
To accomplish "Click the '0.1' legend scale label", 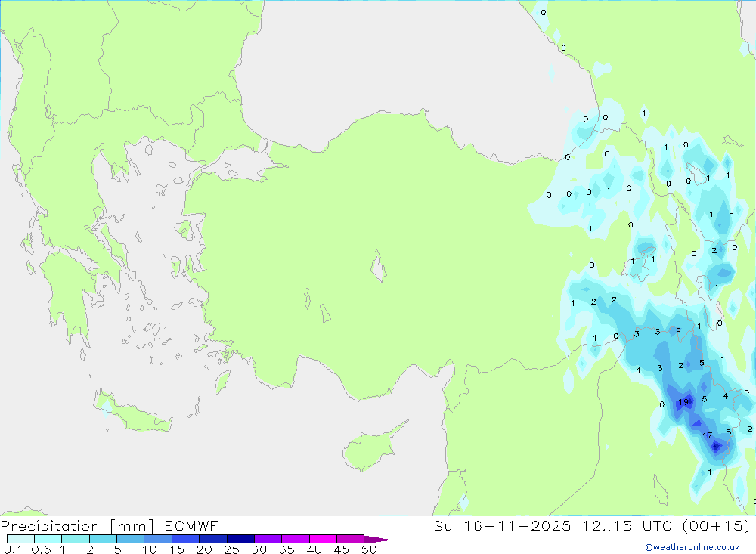I will click(13, 549).
